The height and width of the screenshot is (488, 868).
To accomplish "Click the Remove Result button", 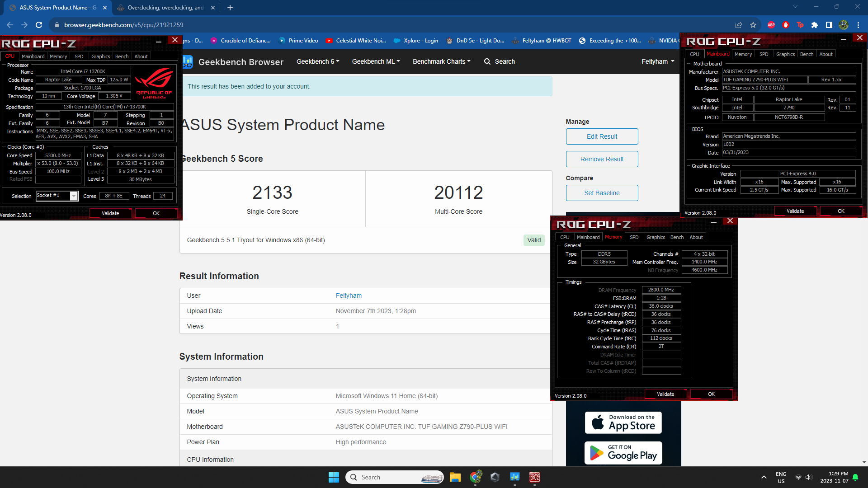I will point(602,159).
